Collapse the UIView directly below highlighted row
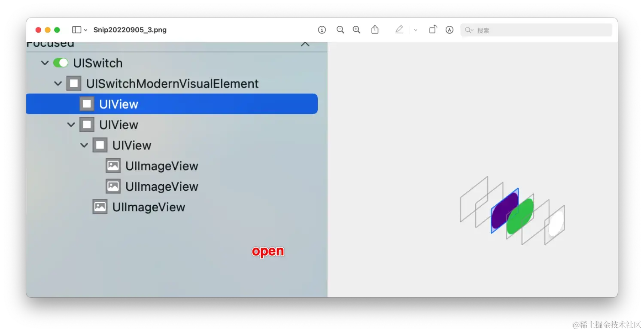The image size is (644, 332). (x=71, y=125)
